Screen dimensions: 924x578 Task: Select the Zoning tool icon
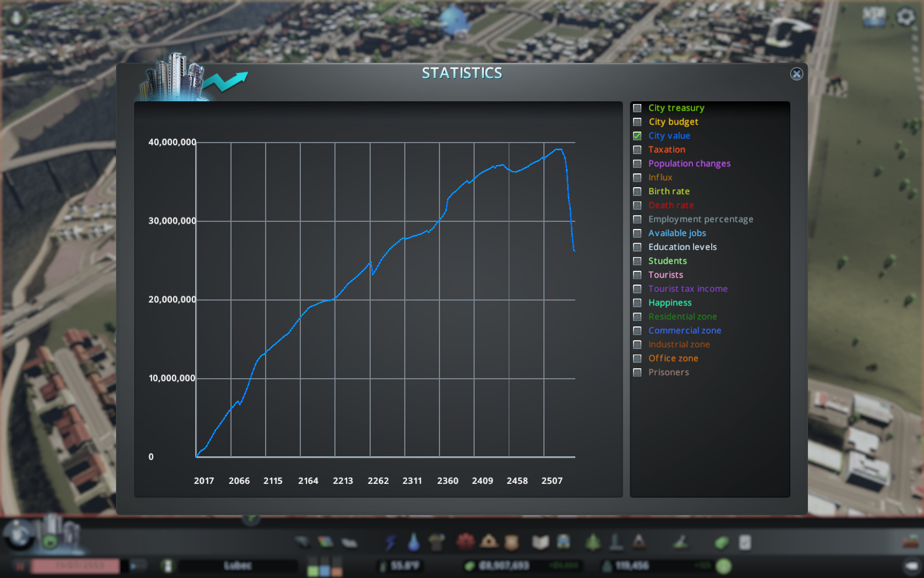coord(326,542)
